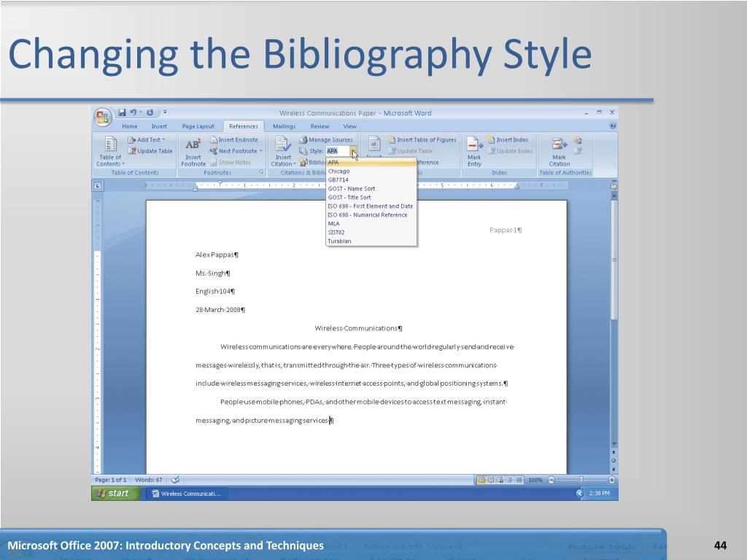This screenshot has height=560, width=747.
Task: Click the Wireless Communications title line
Action: click(x=358, y=328)
